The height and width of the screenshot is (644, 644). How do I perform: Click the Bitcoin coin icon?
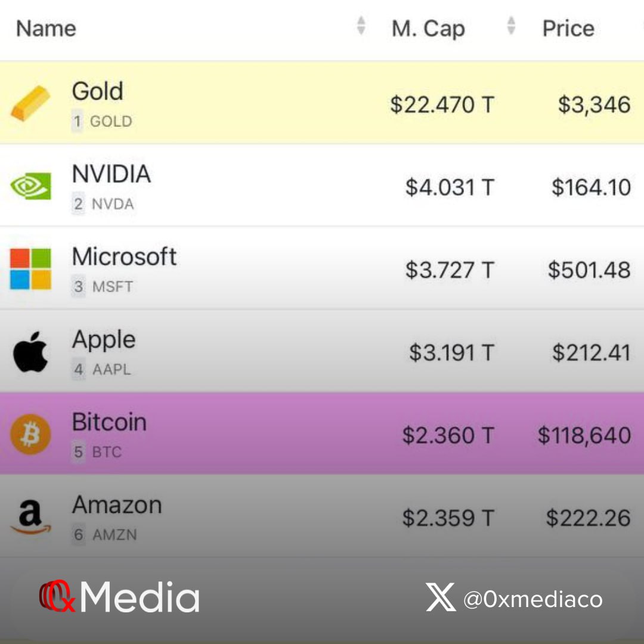(30, 435)
